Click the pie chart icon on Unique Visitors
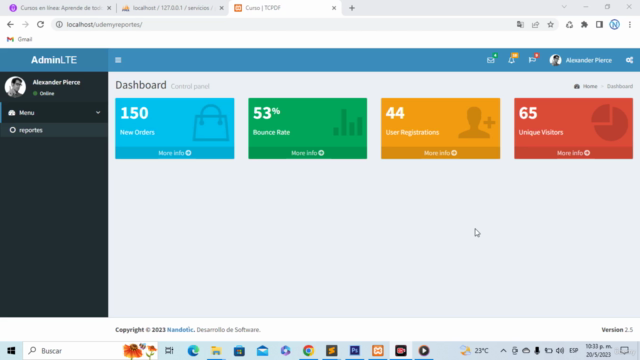This screenshot has height=360, width=640. tap(610, 122)
